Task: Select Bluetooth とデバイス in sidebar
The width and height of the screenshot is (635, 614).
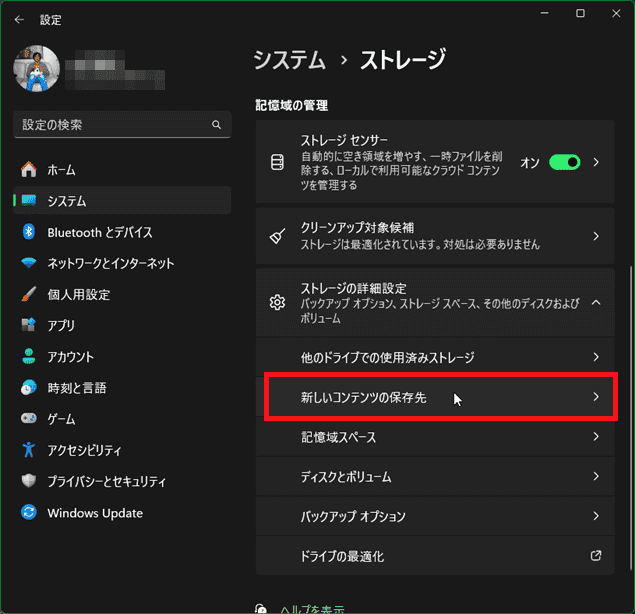Action: click(99, 232)
